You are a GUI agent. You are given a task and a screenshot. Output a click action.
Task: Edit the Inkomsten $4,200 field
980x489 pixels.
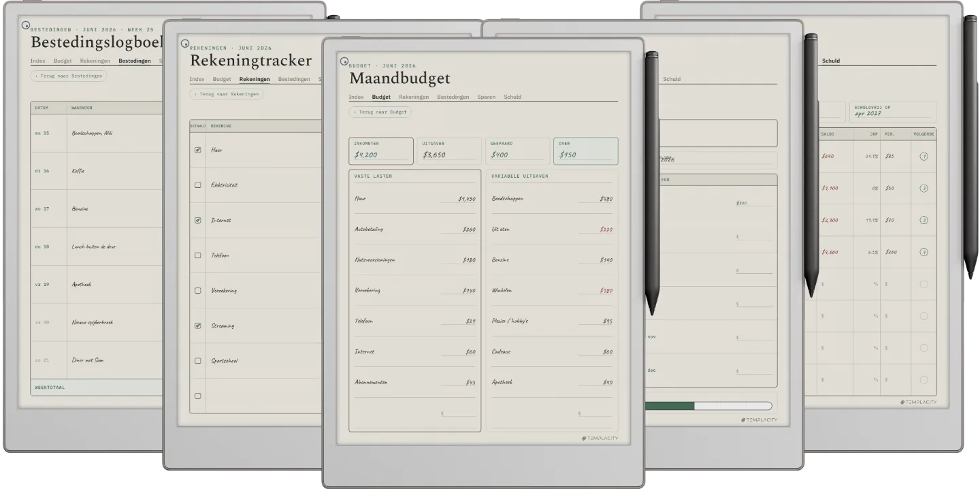381,151
